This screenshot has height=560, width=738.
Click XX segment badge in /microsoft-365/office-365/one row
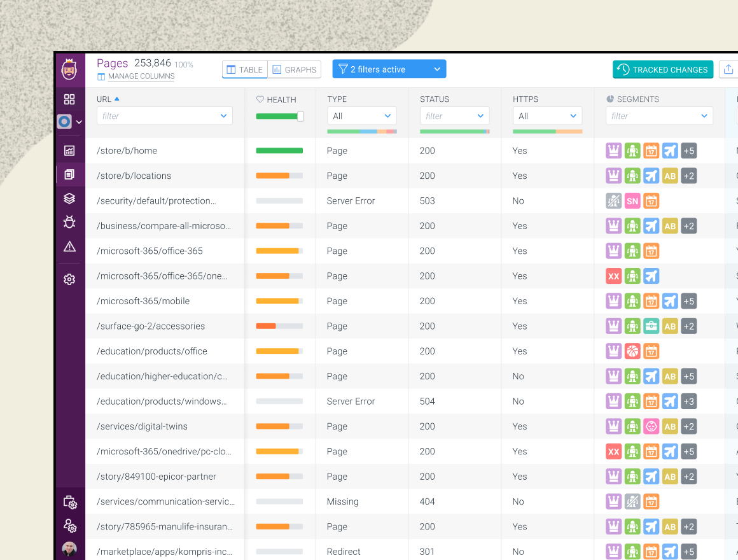(613, 276)
